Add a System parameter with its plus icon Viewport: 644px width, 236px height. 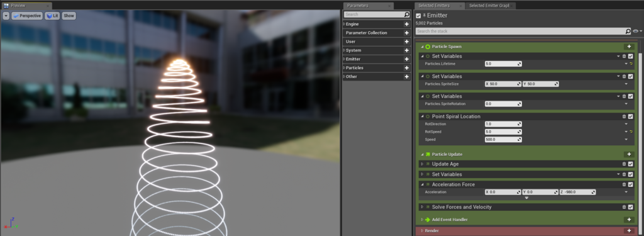(x=407, y=50)
